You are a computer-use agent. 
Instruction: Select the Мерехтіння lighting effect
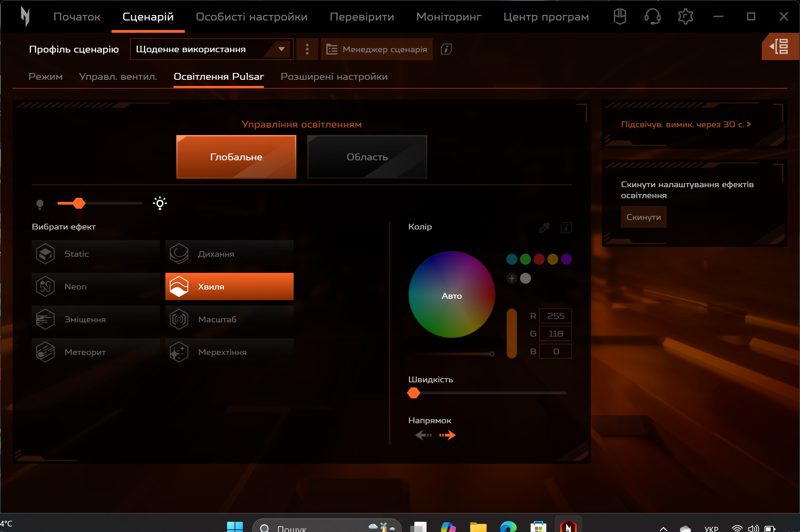[x=229, y=352]
